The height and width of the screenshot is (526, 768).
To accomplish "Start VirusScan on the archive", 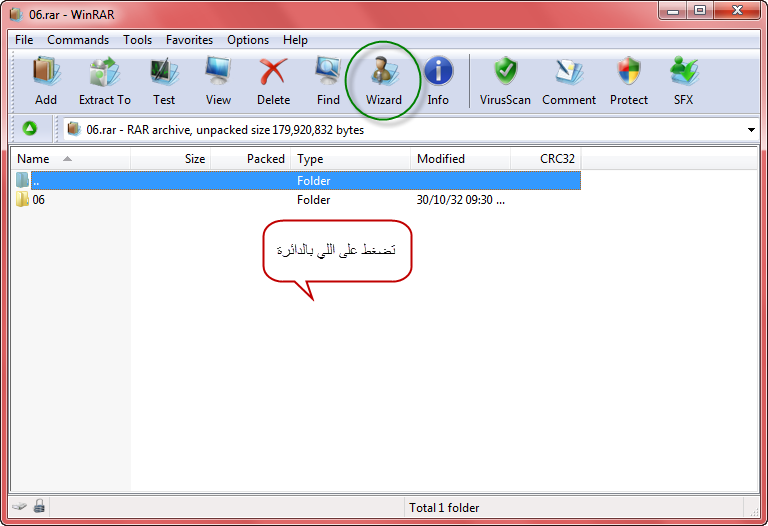I will pyautogui.click(x=505, y=81).
